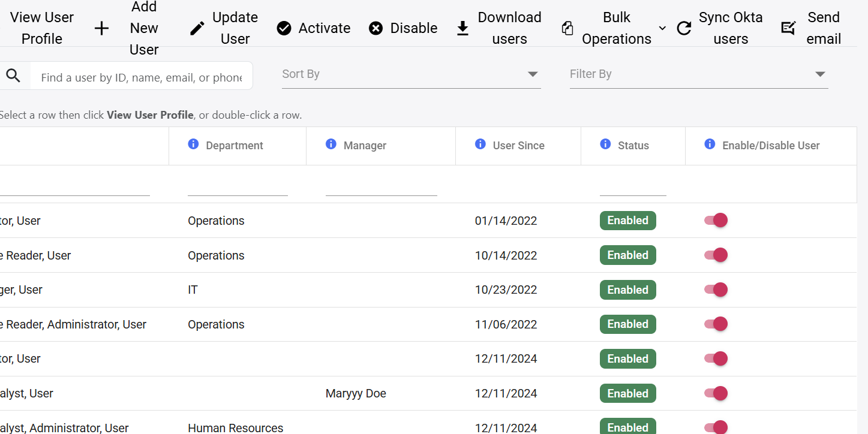Click the info icon beside Department header
The image size is (868, 434).
click(193, 144)
